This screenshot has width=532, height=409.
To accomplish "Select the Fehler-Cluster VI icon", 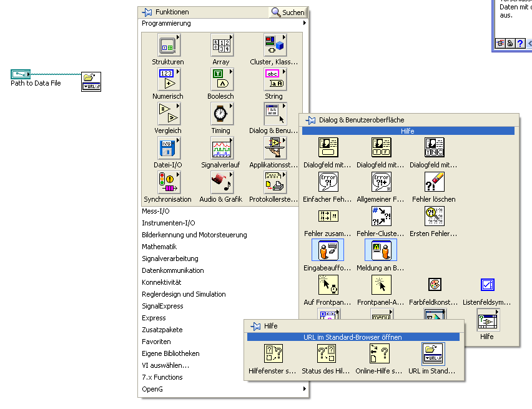I will point(382,216).
